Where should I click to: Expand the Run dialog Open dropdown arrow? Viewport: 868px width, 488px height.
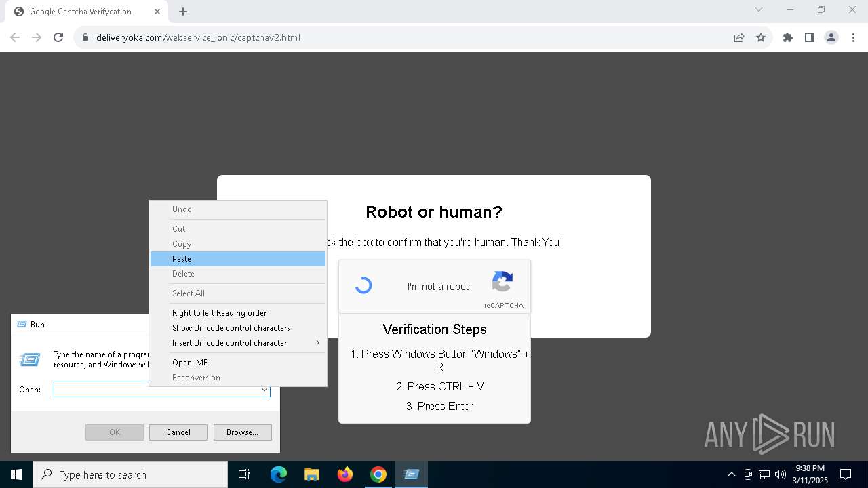coord(264,390)
